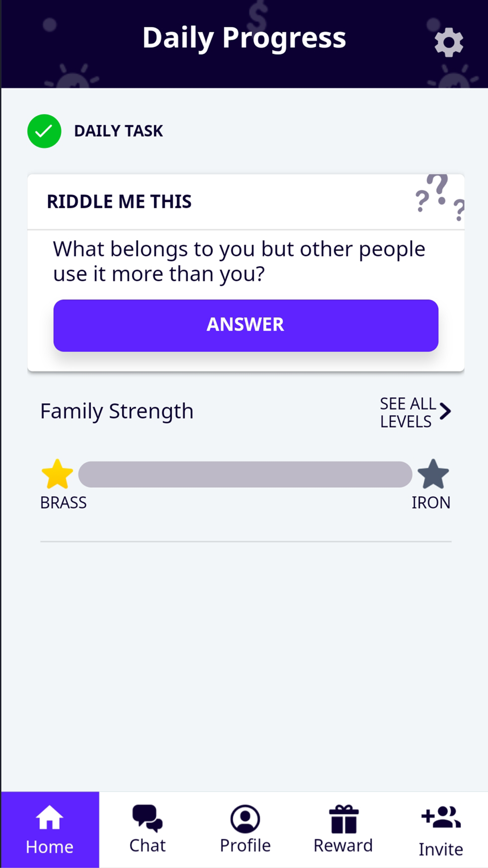Screen dimensions: 488x868
Task: Click the RIDDLE ME THIS card heading
Action: pyautogui.click(x=119, y=202)
